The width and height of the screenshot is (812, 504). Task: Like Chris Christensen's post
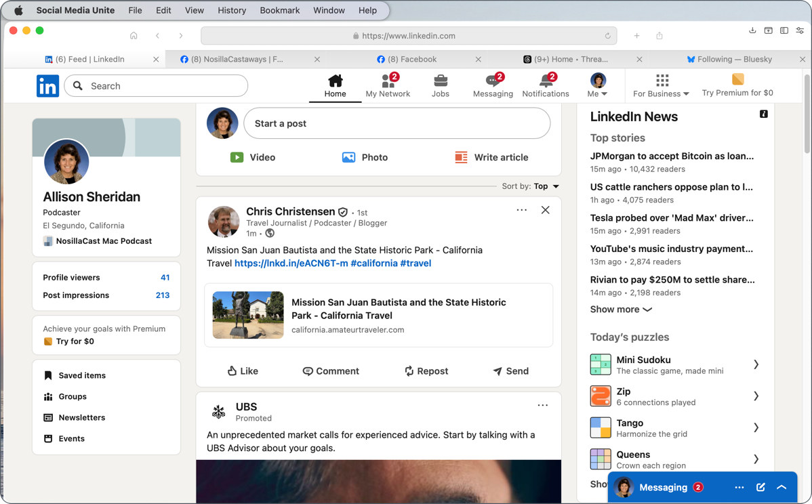point(242,371)
